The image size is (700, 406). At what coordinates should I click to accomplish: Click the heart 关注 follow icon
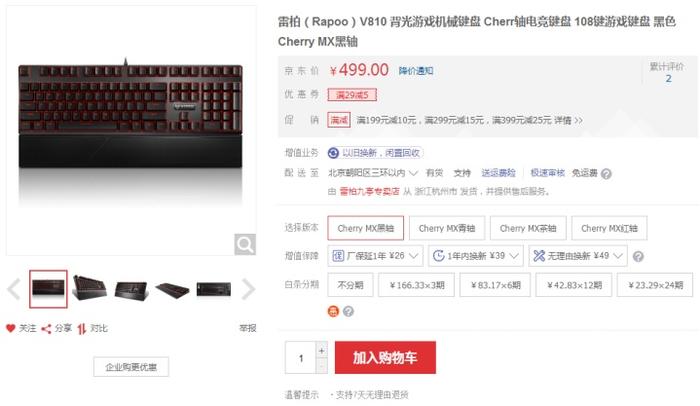(11, 328)
